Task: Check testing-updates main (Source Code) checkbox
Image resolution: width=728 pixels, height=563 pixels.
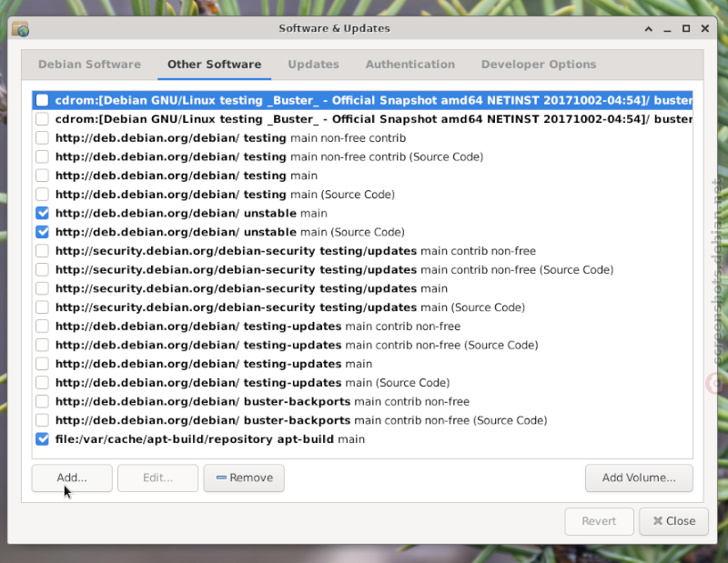Action: click(42, 382)
